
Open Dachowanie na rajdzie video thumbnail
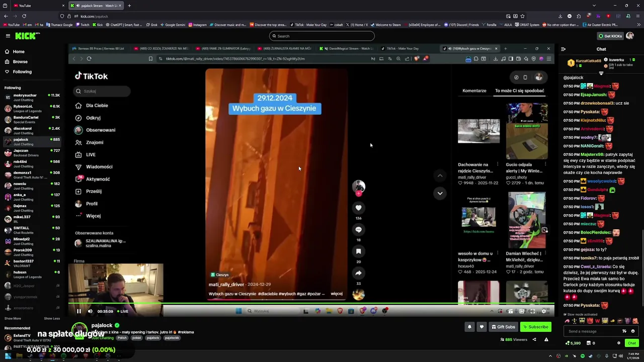point(478,131)
